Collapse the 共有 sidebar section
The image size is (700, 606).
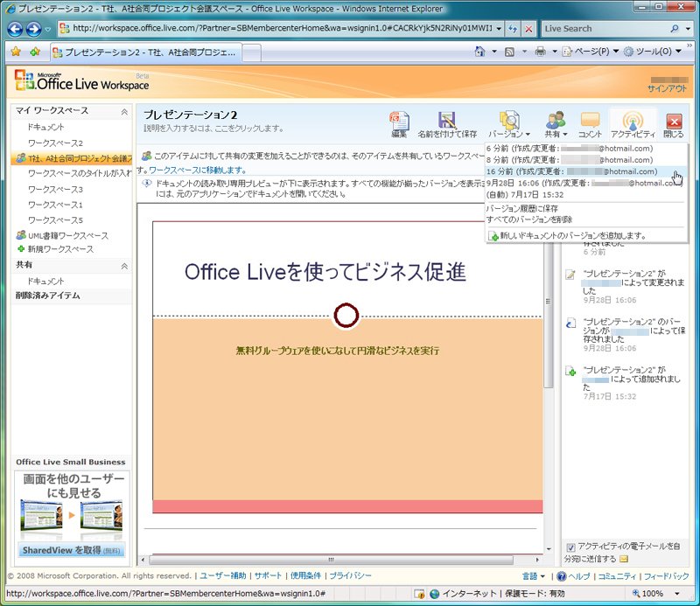click(x=124, y=266)
